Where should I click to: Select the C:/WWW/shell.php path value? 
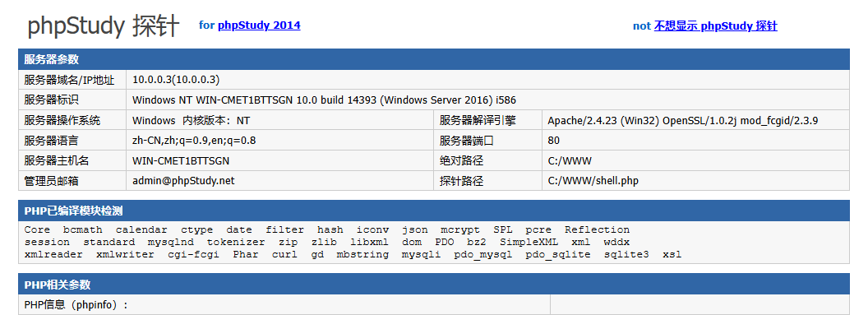point(593,180)
